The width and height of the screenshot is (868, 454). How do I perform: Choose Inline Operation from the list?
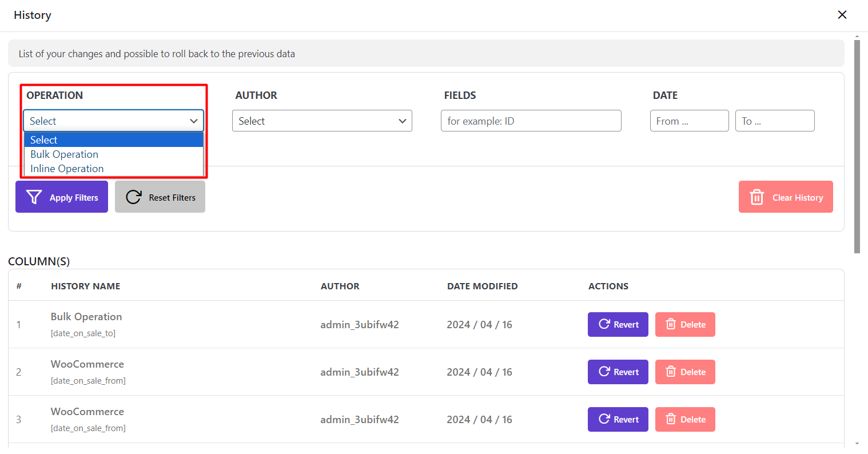67,169
